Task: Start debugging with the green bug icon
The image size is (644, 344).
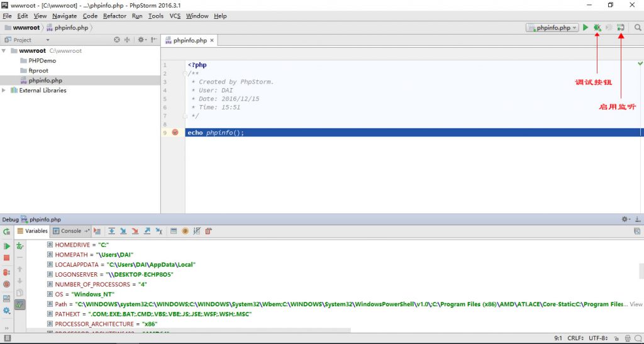Action: click(x=597, y=28)
